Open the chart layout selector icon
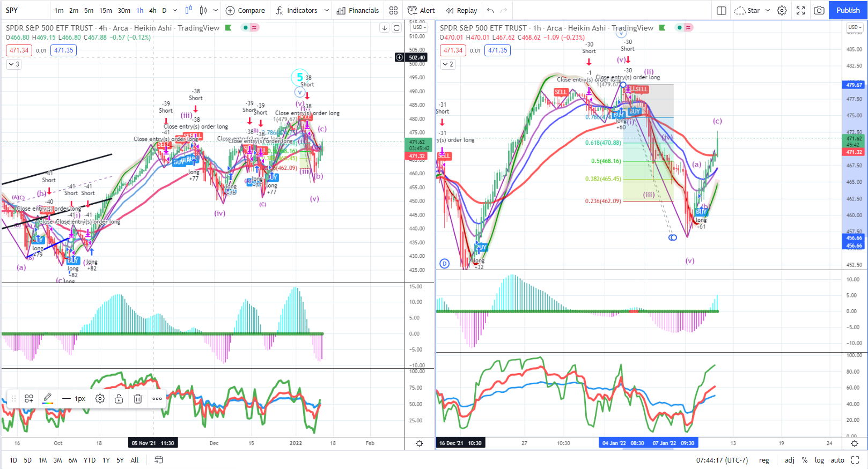This screenshot has width=868, height=469. point(722,10)
